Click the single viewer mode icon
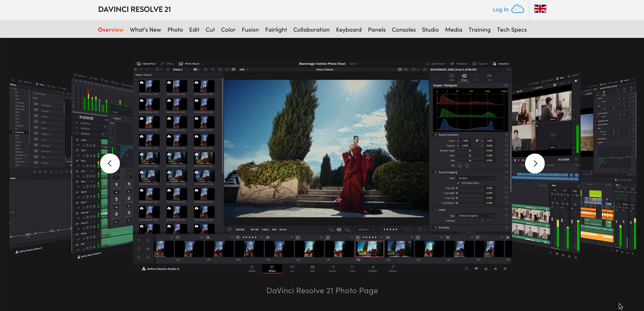The width and height of the screenshot is (644, 311). [400, 70]
